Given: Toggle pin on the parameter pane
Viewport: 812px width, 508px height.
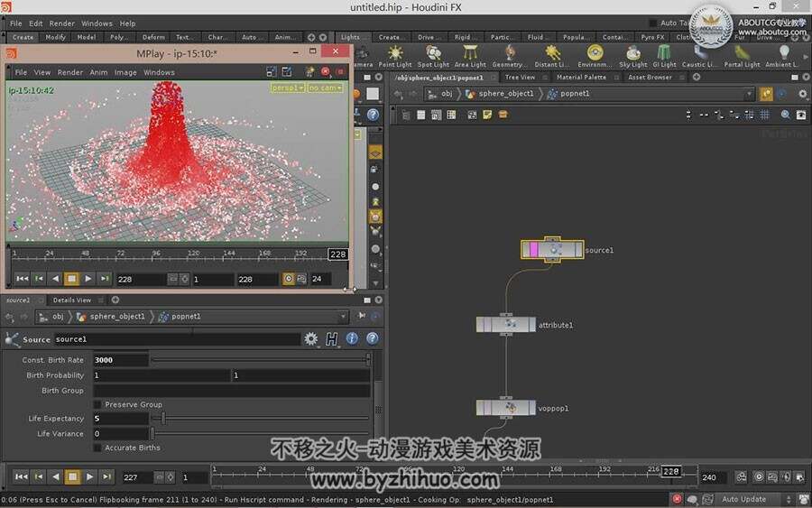Looking at the screenshot, I should pyautogui.click(x=362, y=316).
